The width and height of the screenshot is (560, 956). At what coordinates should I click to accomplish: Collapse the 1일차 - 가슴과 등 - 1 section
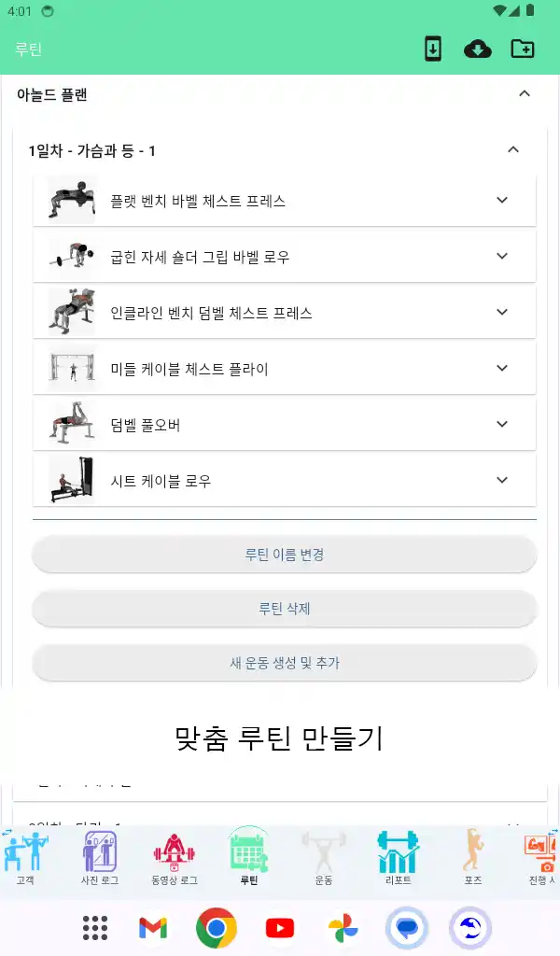tap(512, 149)
